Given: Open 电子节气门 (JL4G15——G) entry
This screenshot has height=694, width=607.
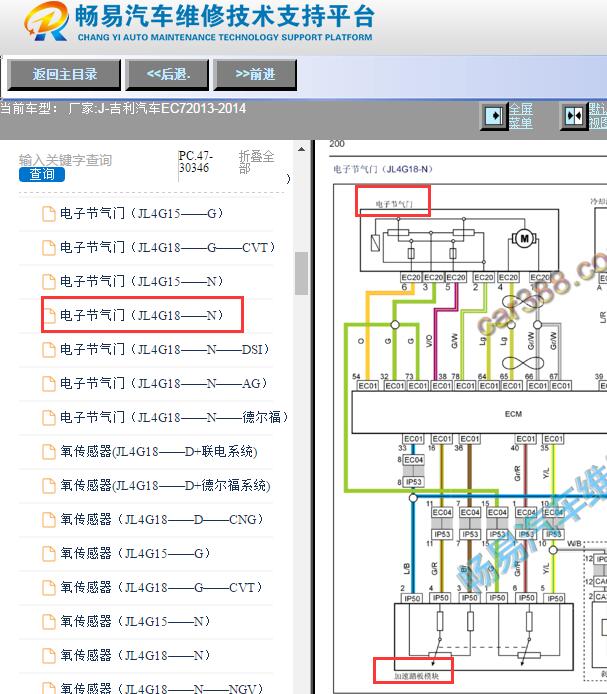Looking at the screenshot, I should click(x=141, y=214).
